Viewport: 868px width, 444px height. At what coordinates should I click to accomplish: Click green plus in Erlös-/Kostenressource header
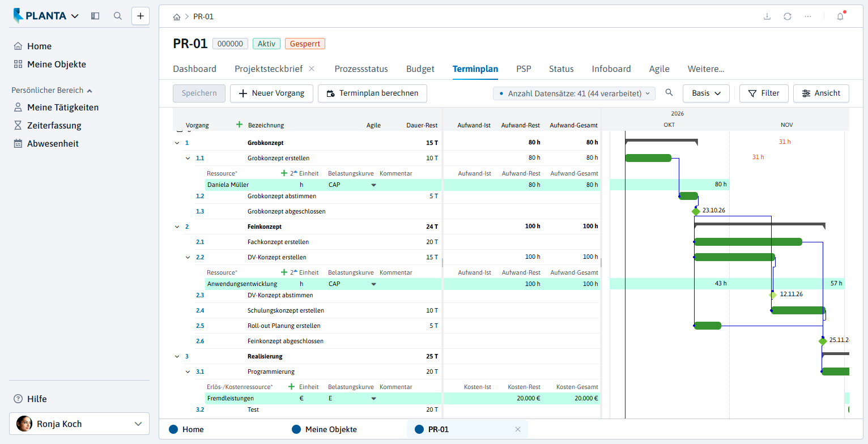click(x=292, y=387)
